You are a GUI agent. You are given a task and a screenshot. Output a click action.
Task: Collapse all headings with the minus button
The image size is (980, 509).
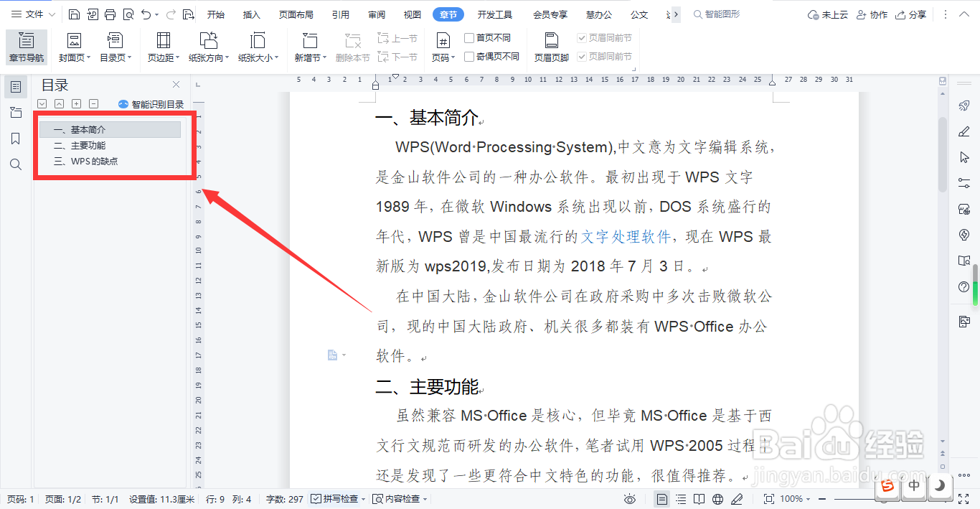tap(93, 104)
